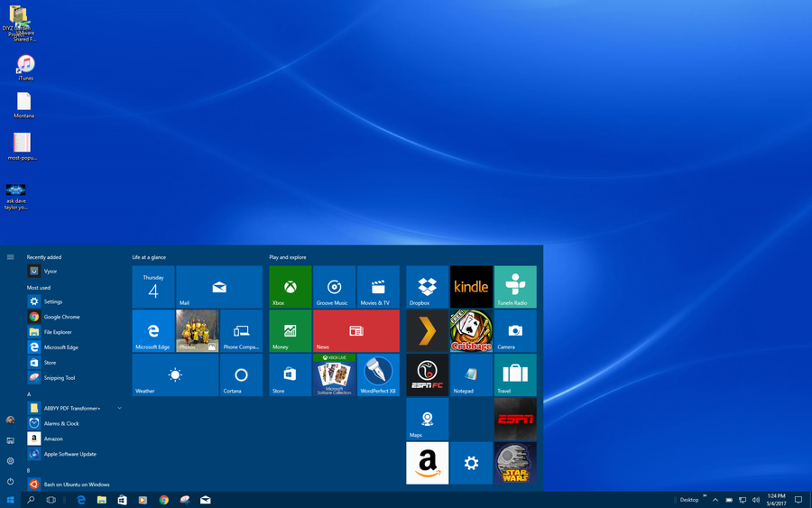Open the Notepad tile
The height and width of the screenshot is (508, 812).
click(471, 375)
